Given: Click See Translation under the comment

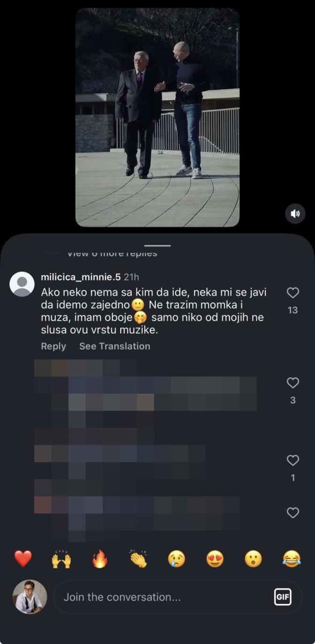Looking at the screenshot, I should (x=115, y=346).
